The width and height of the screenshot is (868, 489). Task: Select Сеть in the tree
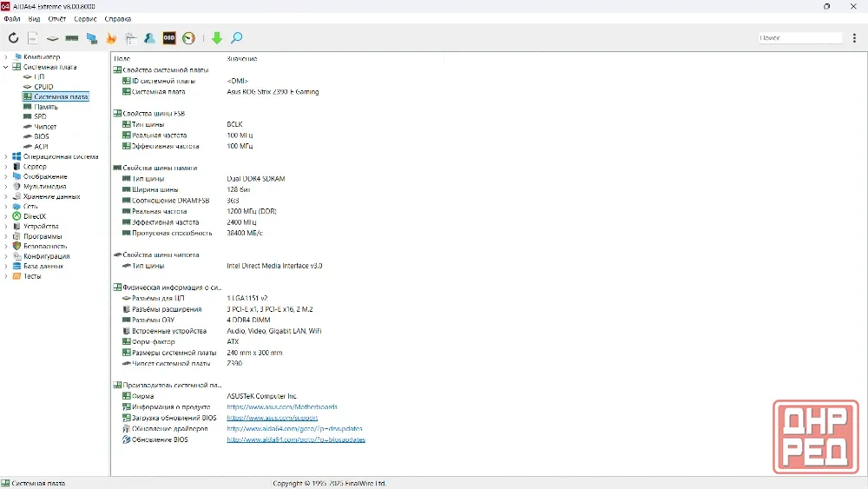(30, 206)
